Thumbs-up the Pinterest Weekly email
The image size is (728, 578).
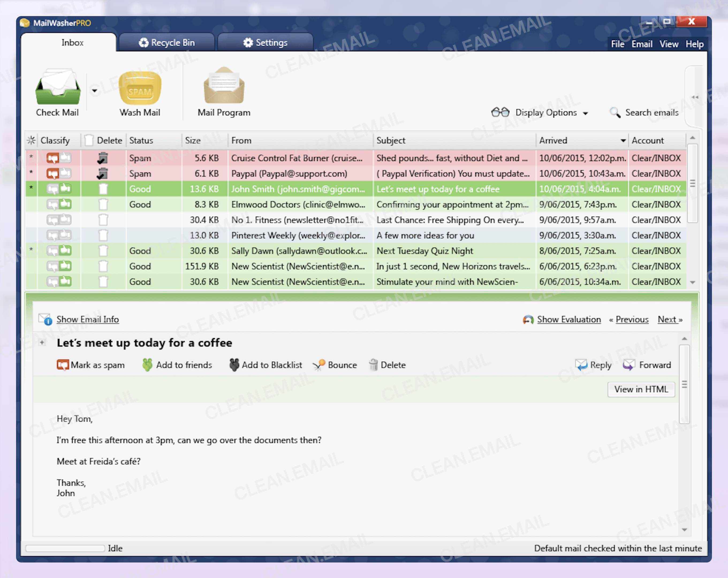[66, 235]
